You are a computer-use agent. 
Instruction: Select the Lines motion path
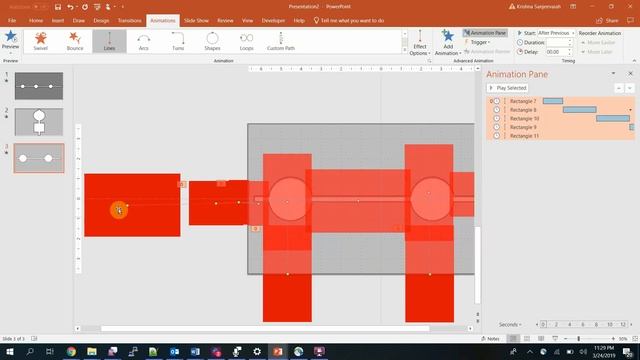109,41
